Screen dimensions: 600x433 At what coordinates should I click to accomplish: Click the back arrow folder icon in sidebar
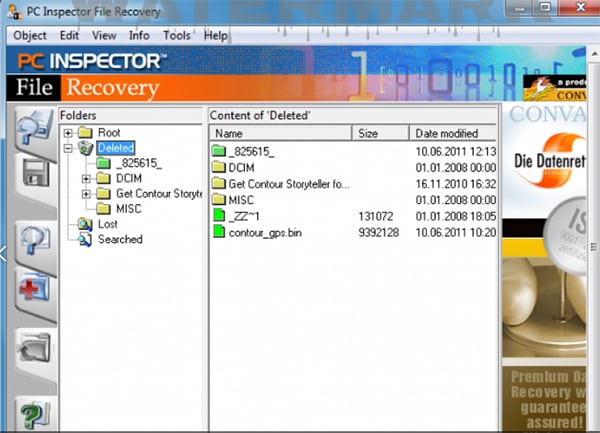pos(34,348)
